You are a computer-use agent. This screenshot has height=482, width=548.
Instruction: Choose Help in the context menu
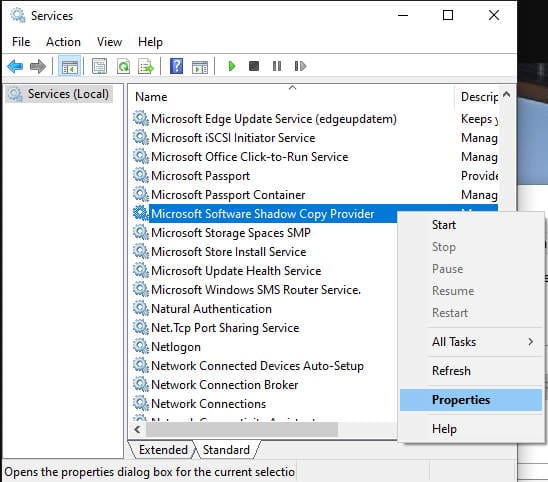[471, 429]
